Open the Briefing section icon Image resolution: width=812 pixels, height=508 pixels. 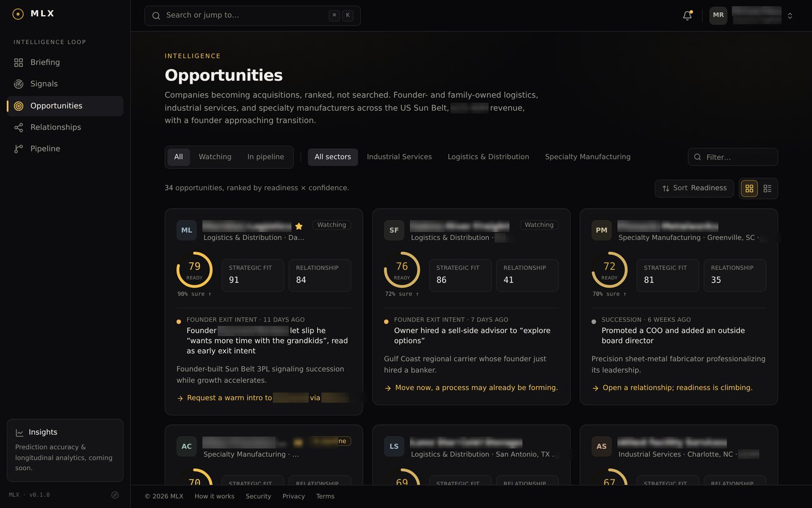point(19,63)
